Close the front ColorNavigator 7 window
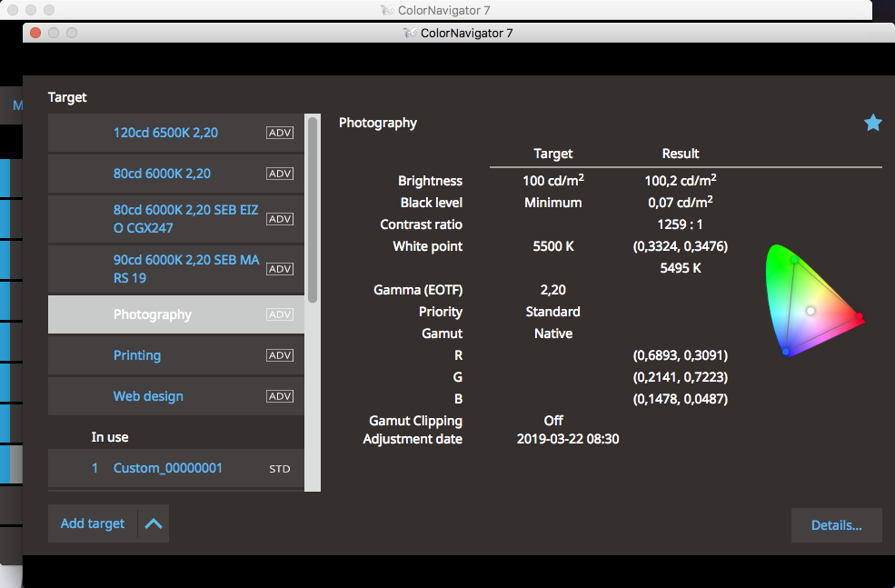The width and height of the screenshot is (895, 588). [35, 33]
